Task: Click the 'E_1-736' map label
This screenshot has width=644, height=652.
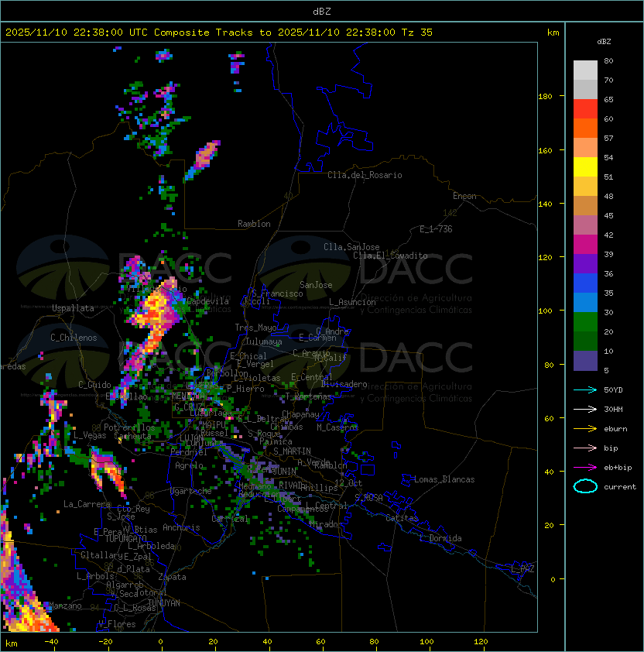Action: [436, 229]
